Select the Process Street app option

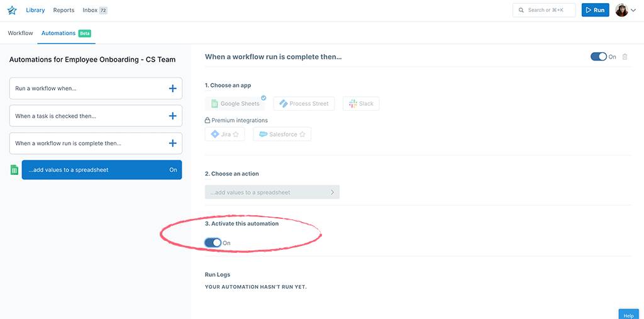pos(304,104)
